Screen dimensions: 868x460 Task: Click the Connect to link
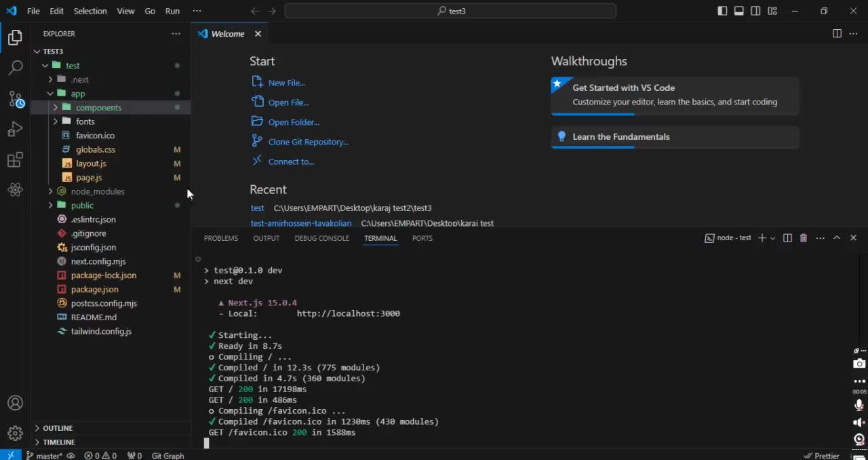291,161
